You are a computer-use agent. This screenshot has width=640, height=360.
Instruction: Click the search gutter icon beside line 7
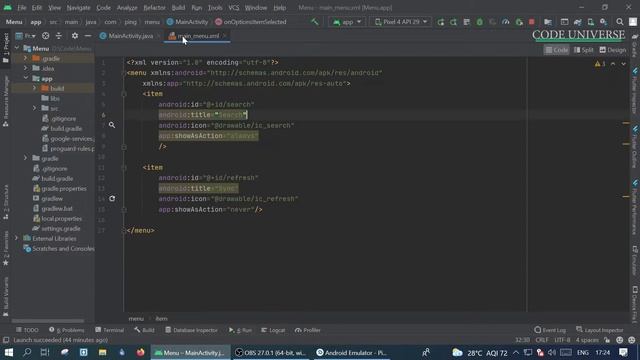pos(112,125)
